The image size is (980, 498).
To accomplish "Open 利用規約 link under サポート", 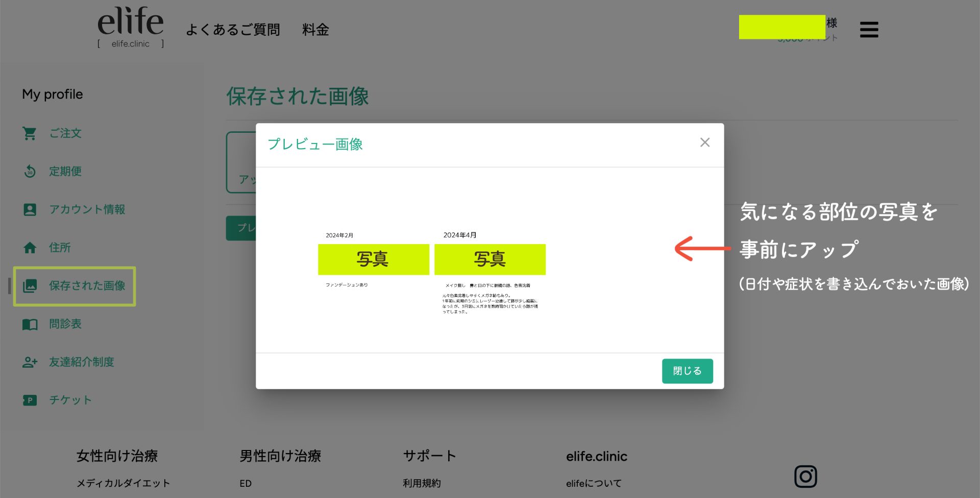I will [422, 483].
